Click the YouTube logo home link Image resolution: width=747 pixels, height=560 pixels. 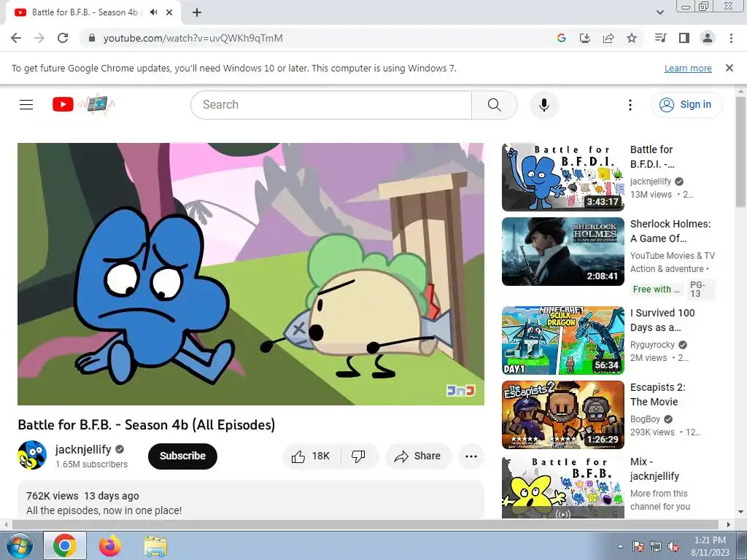pyautogui.click(x=84, y=104)
